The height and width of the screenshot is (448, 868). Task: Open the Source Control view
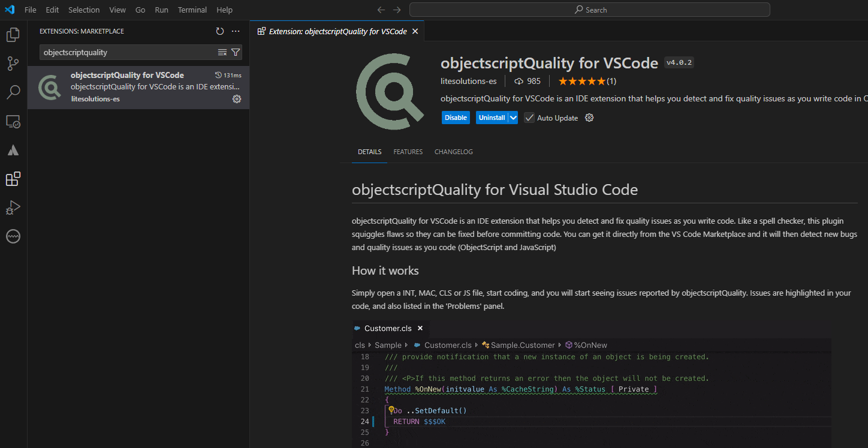[13, 64]
